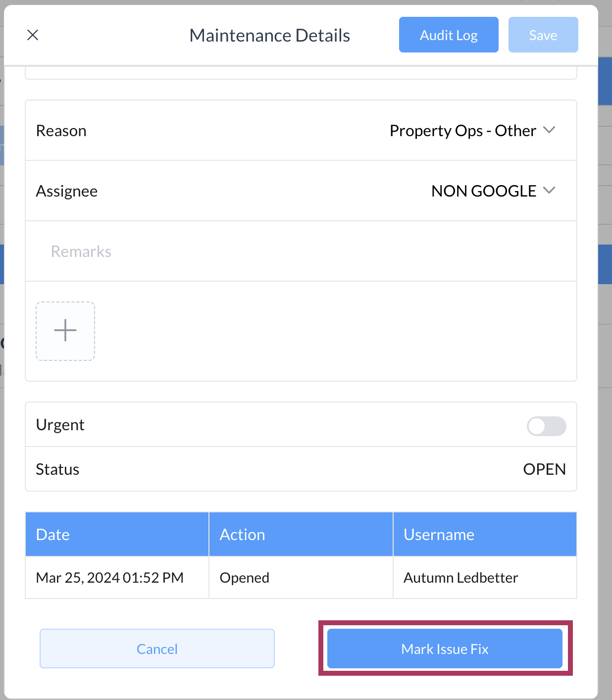Close the Maintenance Details dialog with X
Screen dimensions: 612x700
[33, 35]
